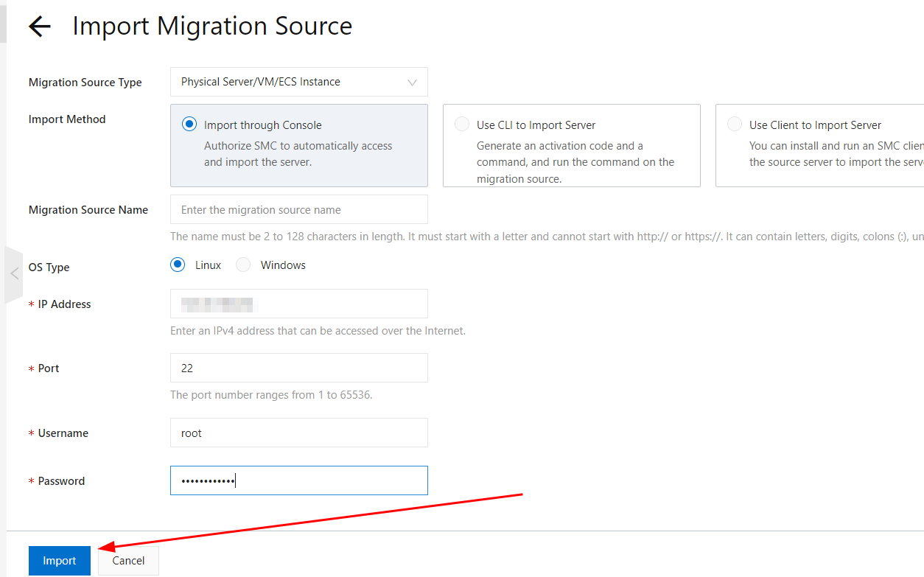924x577 pixels.
Task: Expand the left sidebar collapse handle
Action: point(14,274)
